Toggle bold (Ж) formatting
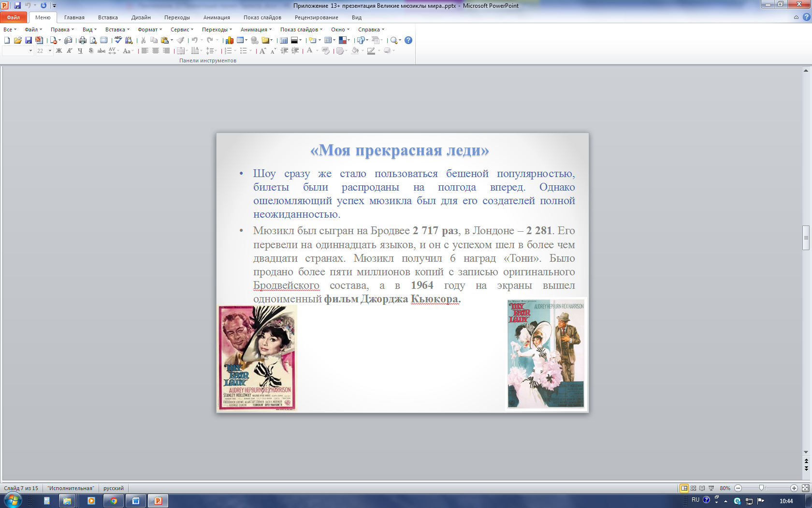The width and height of the screenshot is (812, 508). [59, 51]
